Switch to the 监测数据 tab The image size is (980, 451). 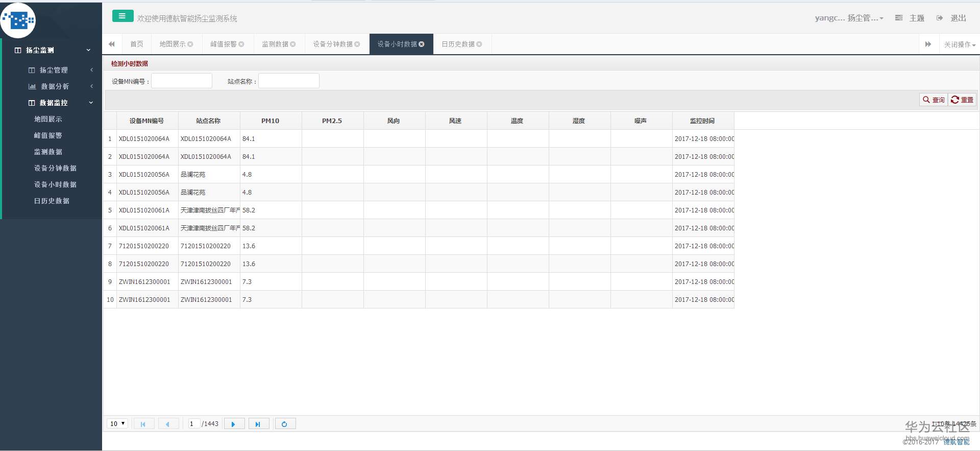coord(275,44)
